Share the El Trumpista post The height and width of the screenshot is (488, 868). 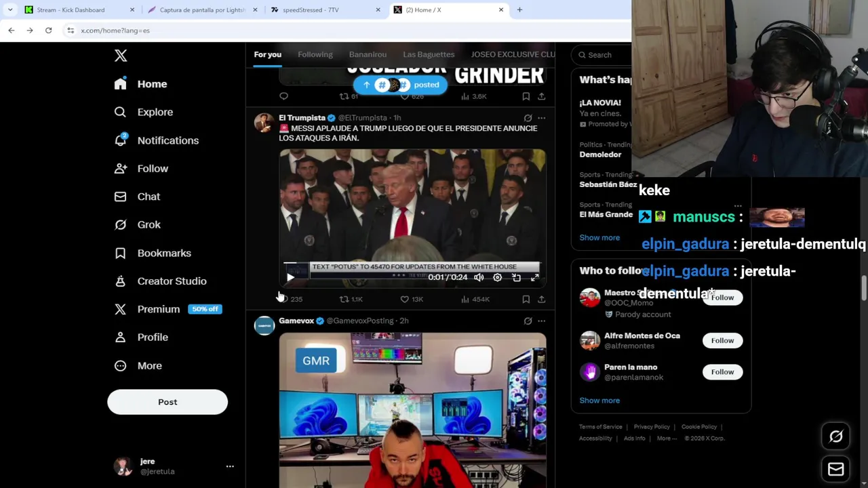(x=541, y=299)
